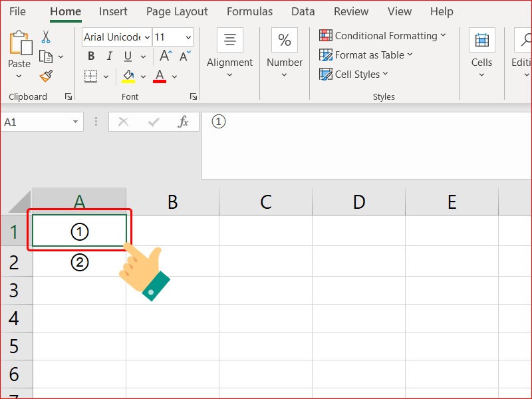Expand the font size dropdown

(188, 37)
